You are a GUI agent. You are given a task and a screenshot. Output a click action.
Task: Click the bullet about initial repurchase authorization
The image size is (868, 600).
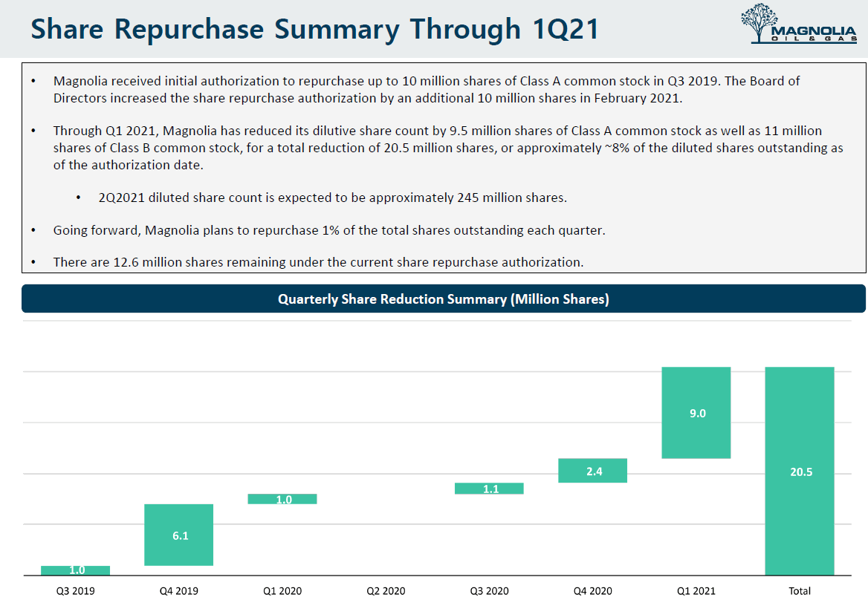[x=426, y=89]
